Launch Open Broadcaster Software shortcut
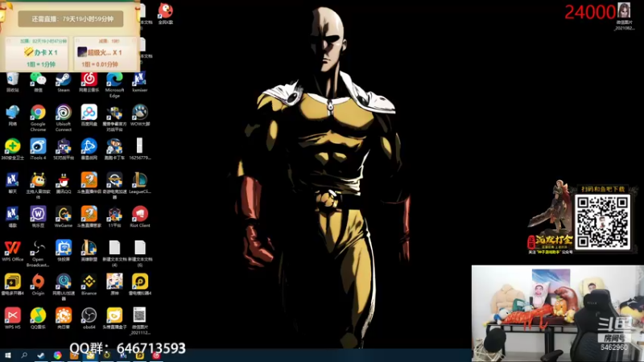Viewport: 644px width, 362px height. (x=38, y=253)
